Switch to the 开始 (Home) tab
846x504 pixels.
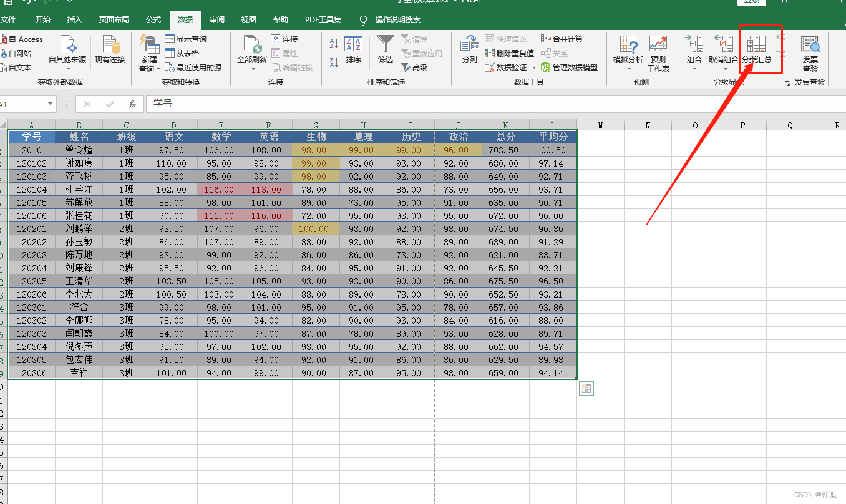tap(43, 20)
